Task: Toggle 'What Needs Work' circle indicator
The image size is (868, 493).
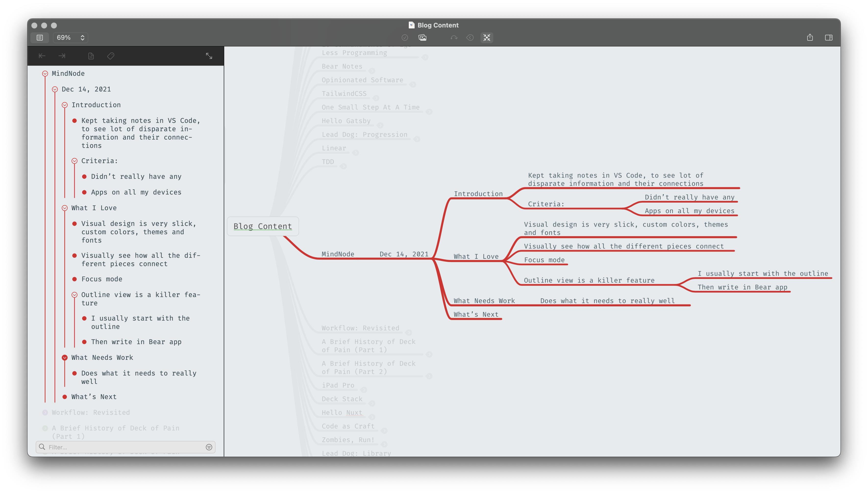Action: click(65, 357)
